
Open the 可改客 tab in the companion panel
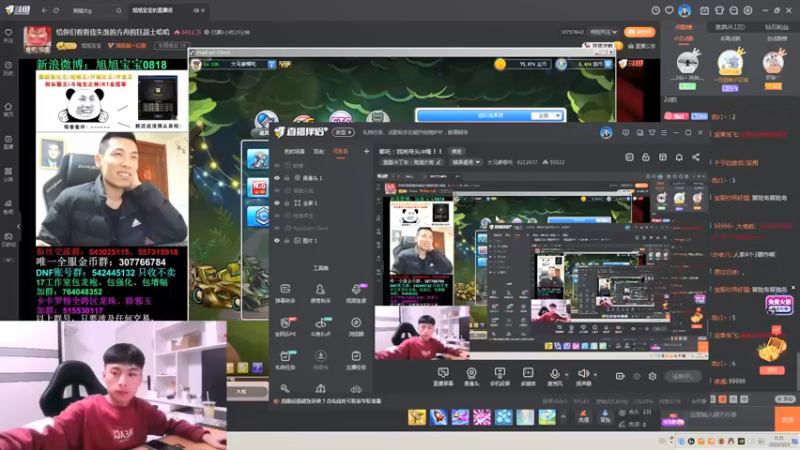click(340, 152)
